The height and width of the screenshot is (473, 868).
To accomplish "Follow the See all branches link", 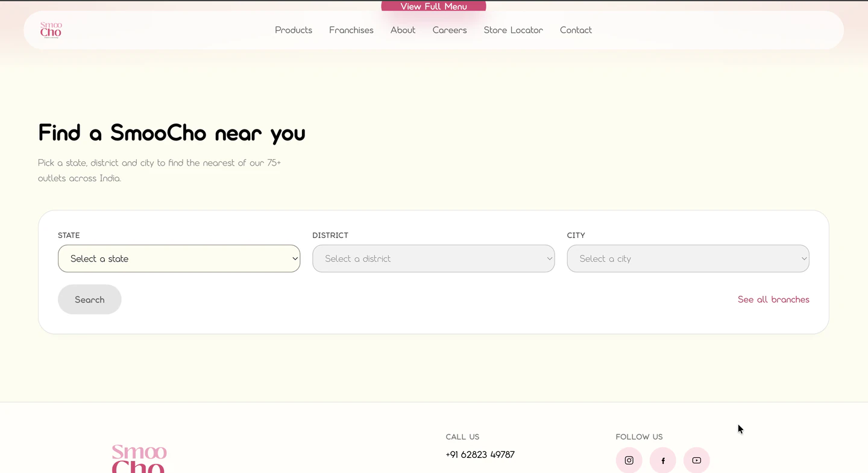I will point(773,299).
